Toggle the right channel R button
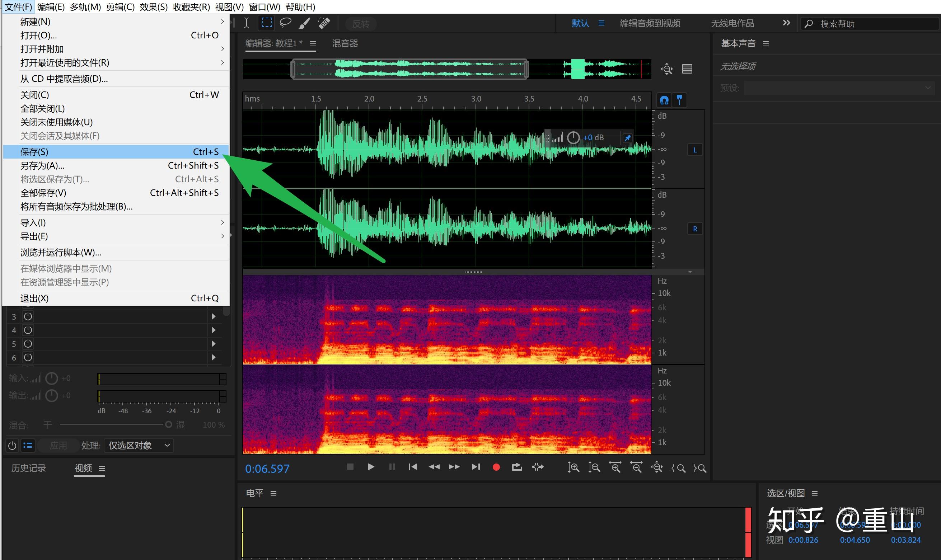 tap(695, 229)
